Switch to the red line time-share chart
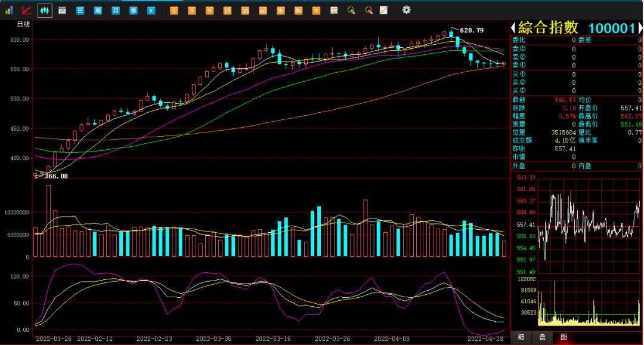The width and height of the screenshot is (644, 345). (x=27, y=10)
